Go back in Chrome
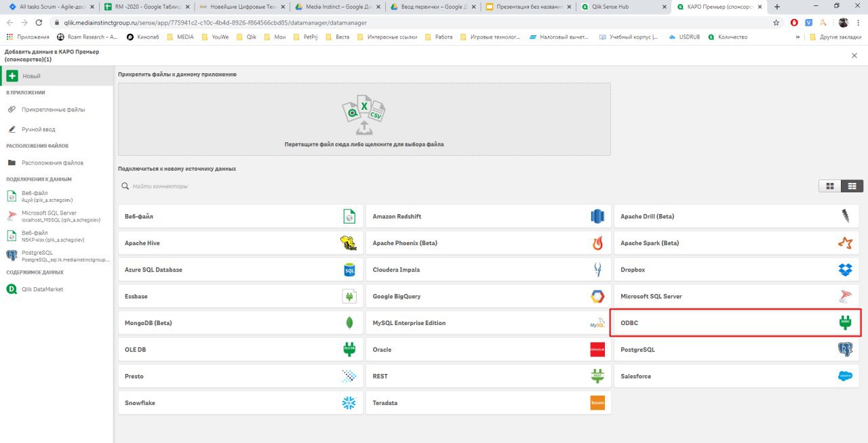The image size is (868, 443). (10, 22)
